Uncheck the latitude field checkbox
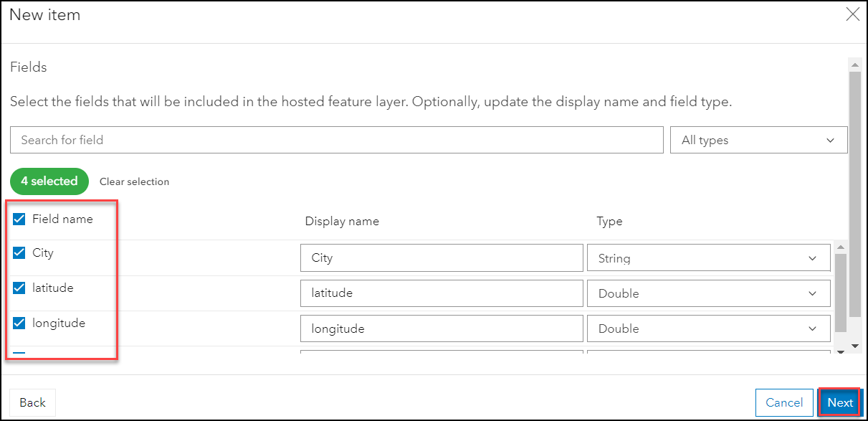 [19, 288]
